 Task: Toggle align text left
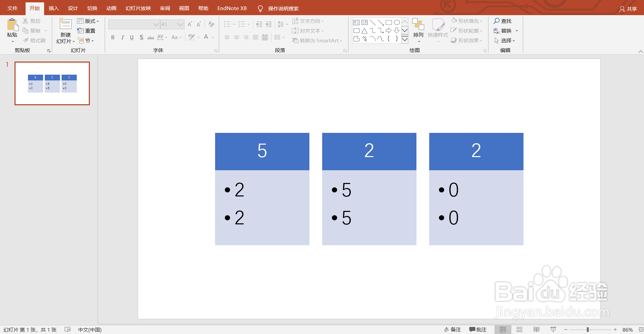[x=227, y=37]
